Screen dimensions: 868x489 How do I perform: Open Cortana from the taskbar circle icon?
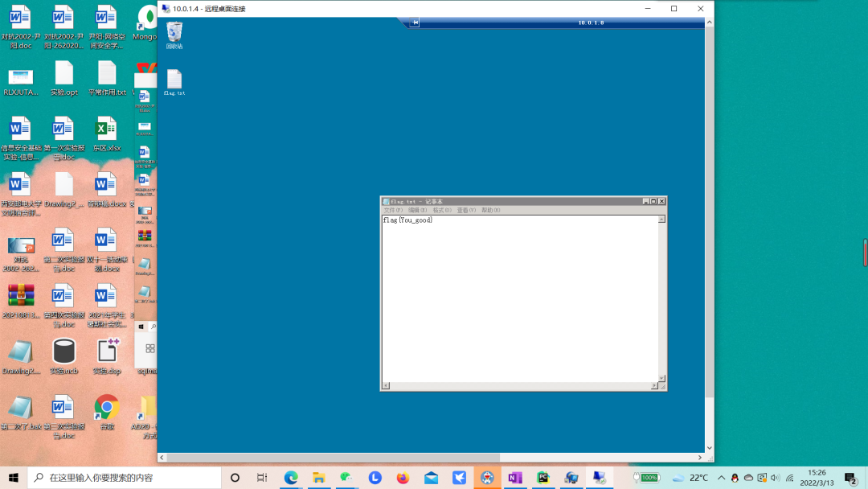[x=235, y=478]
